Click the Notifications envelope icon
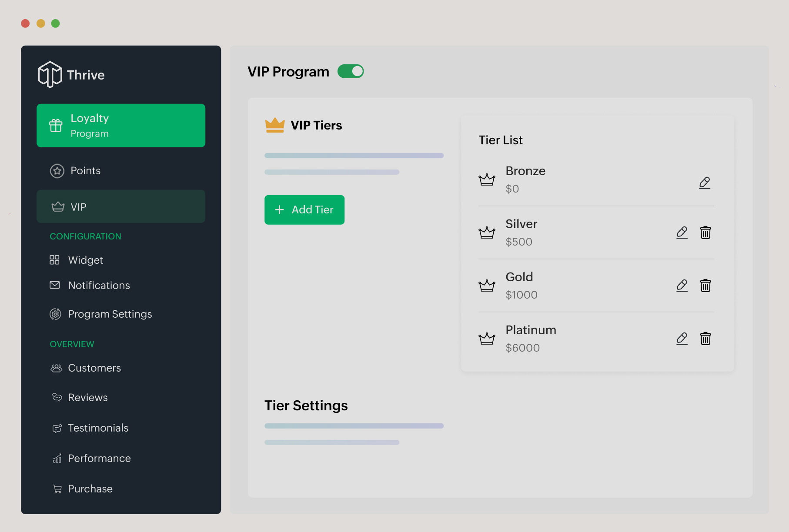The height and width of the screenshot is (532, 789). pos(55,285)
